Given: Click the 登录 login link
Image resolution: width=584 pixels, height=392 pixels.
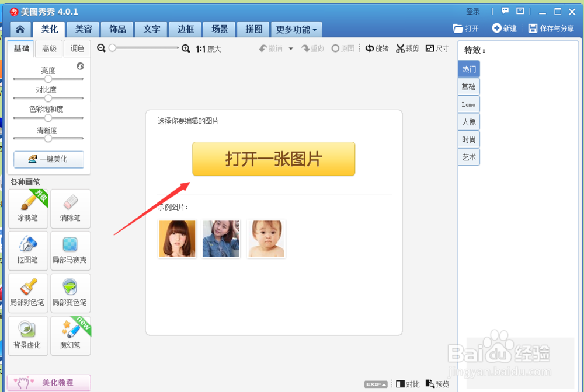Looking at the screenshot, I should 473,12.
